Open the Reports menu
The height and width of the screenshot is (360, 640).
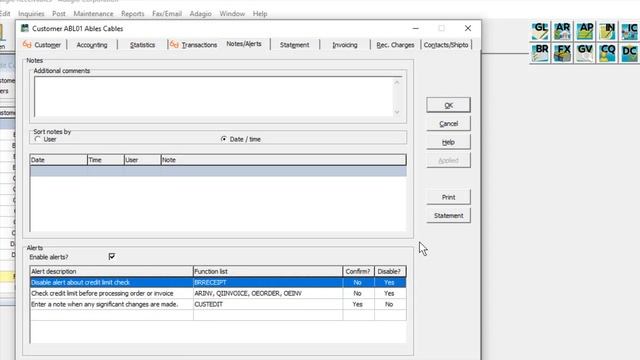pyautogui.click(x=133, y=13)
